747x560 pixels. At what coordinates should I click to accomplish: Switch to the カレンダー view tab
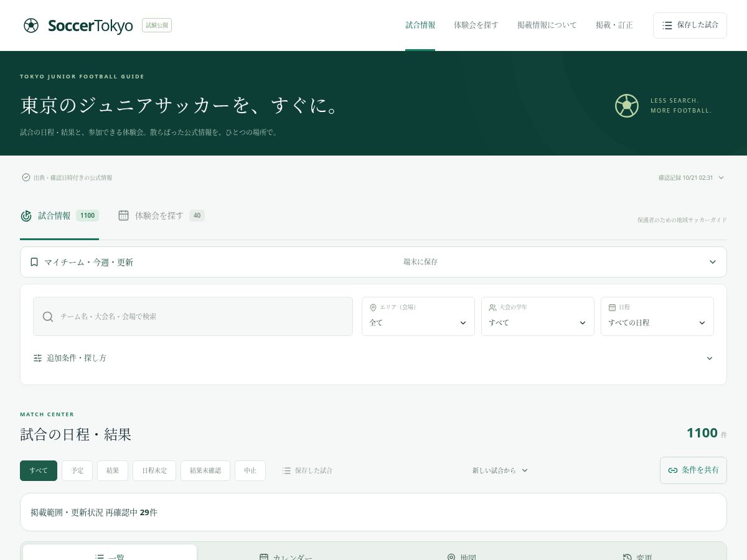click(286, 553)
